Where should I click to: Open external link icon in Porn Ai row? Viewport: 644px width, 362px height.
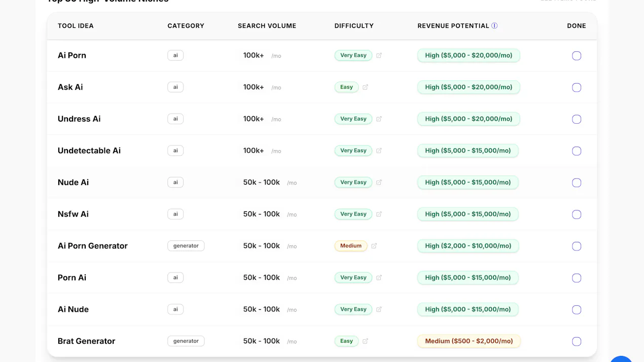tap(379, 277)
